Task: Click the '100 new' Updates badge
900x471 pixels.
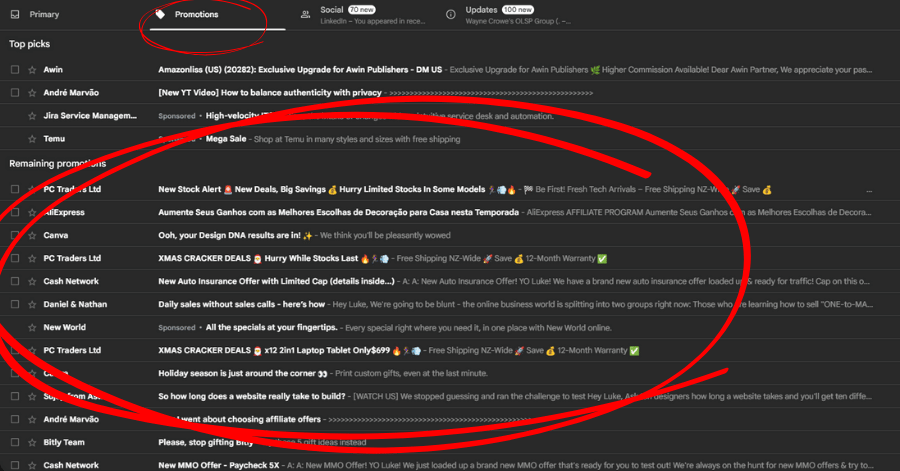Action: coord(517,10)
